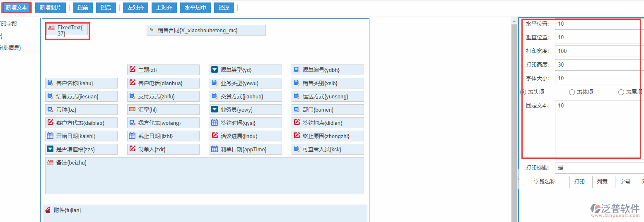Click the 还原 restore button
The width and height of the screenshot is (644, 222).
point(224,7)
